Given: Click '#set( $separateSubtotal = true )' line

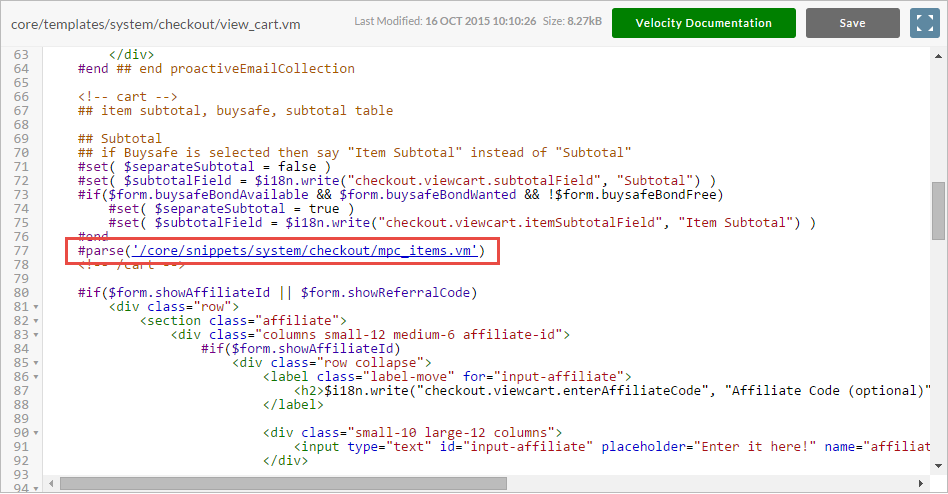Looking at the screenshot, I should [x=232, y=209].
